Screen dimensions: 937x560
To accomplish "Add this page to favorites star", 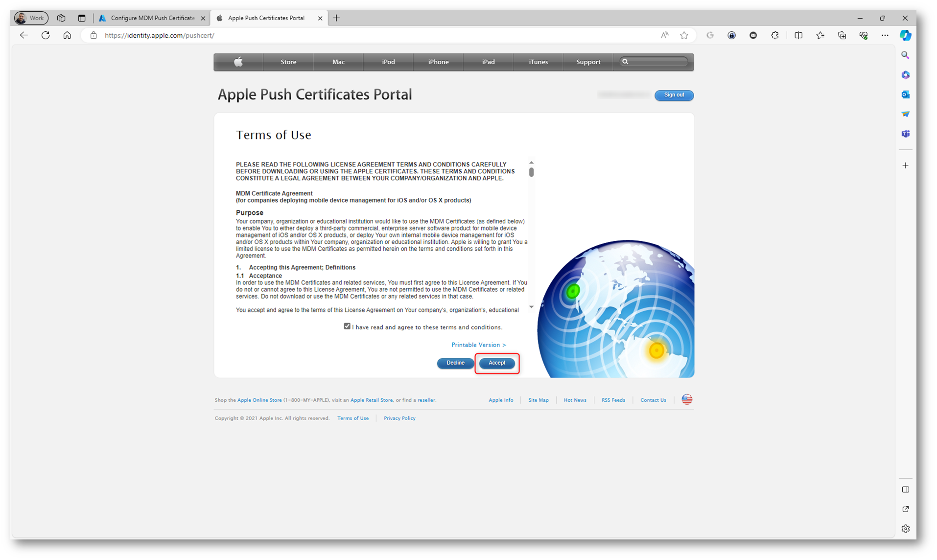I will [x=684, y=35].
